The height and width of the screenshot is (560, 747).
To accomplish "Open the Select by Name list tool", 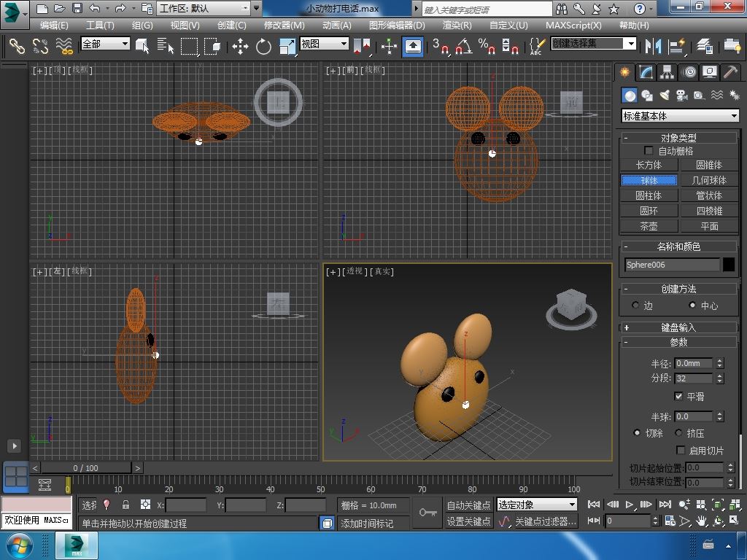I will (x=166, y=46).
